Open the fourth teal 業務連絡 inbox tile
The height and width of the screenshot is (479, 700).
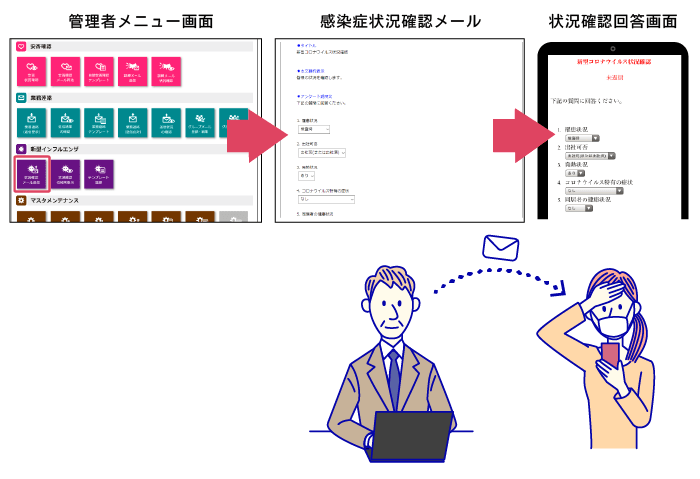133,122
